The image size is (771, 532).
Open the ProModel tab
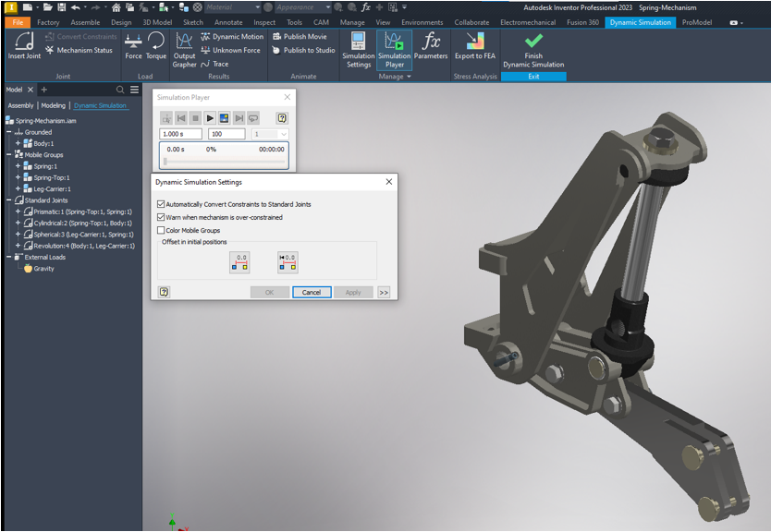click(697, 22)
